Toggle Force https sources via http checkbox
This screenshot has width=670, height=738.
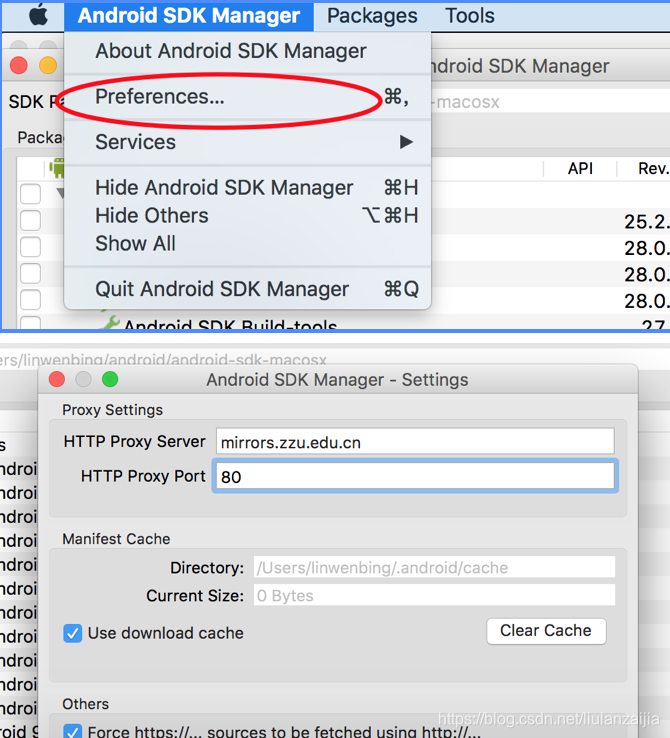72,731
